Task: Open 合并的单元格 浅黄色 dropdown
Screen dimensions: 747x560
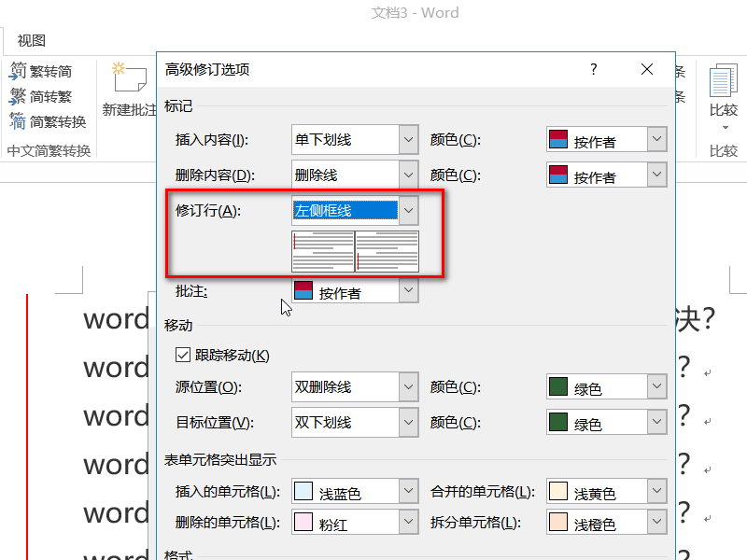Action: pos(657,491)
